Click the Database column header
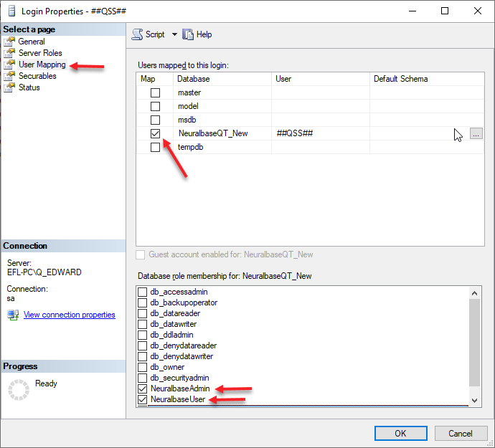495x448 pixels. coord(222,79)
